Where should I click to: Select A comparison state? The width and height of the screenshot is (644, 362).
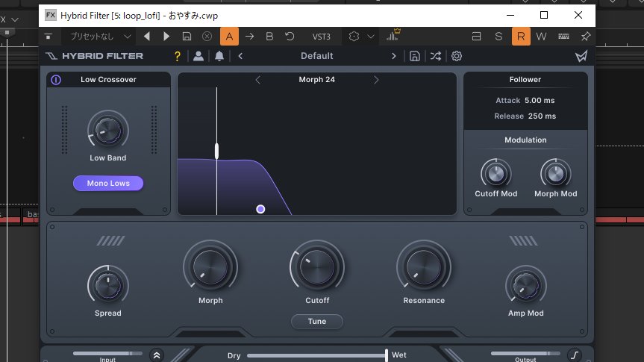(229, 37)
